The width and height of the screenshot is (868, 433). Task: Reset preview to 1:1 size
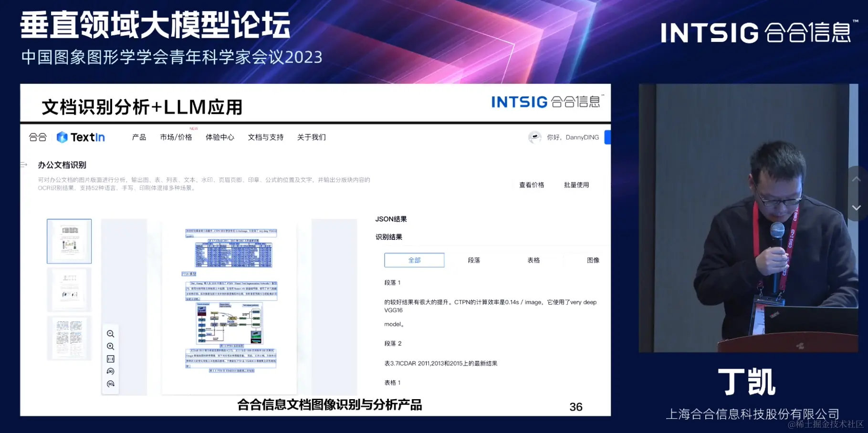coord(110,359)
